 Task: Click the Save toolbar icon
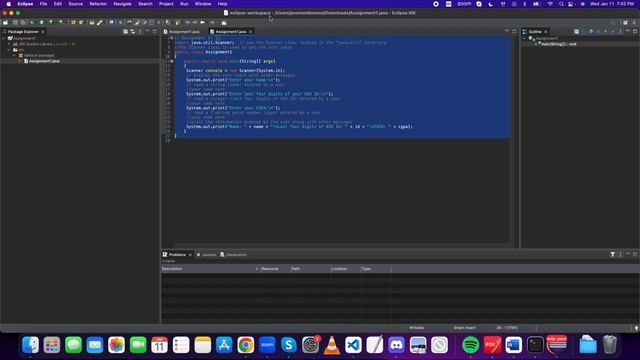tap(15, 22)
